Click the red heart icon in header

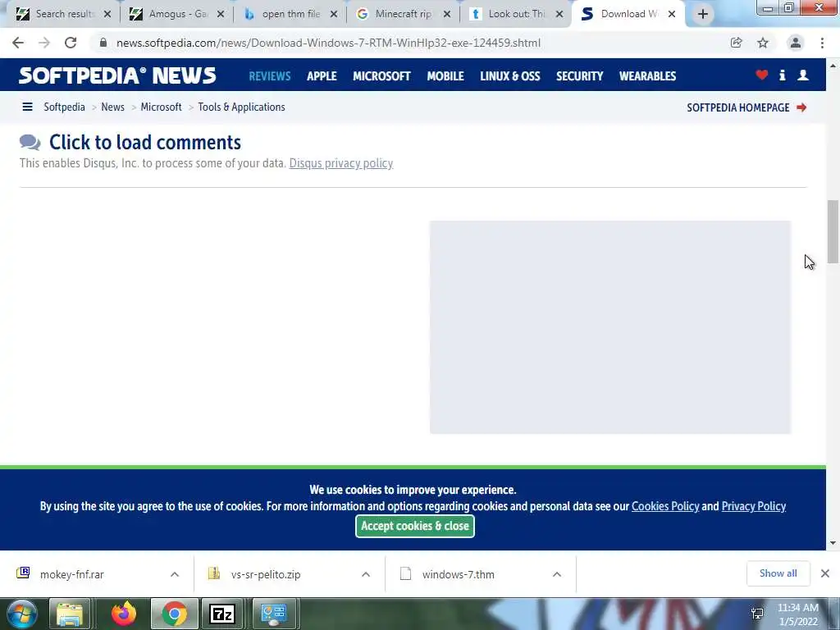pos(762,75)
